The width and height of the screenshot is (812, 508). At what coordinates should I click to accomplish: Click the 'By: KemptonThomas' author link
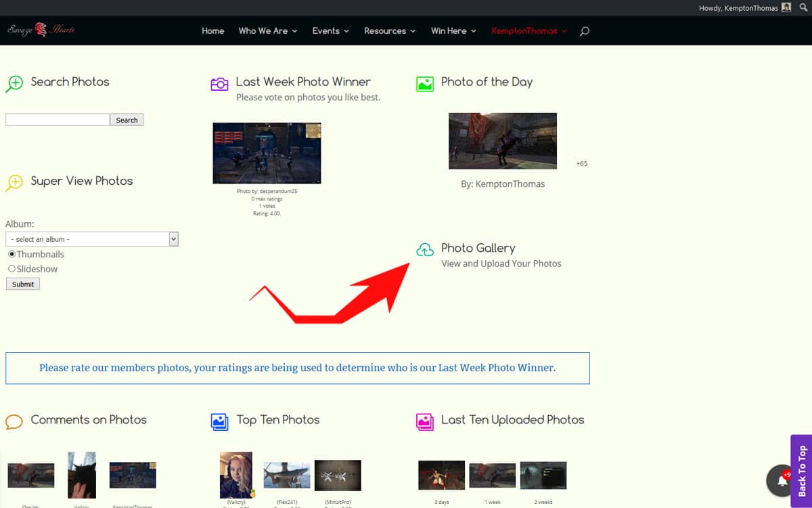(503, 184)
